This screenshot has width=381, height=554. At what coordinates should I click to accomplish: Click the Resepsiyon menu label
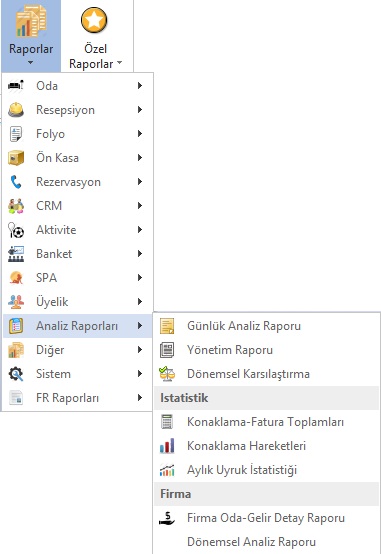(65, 110)
